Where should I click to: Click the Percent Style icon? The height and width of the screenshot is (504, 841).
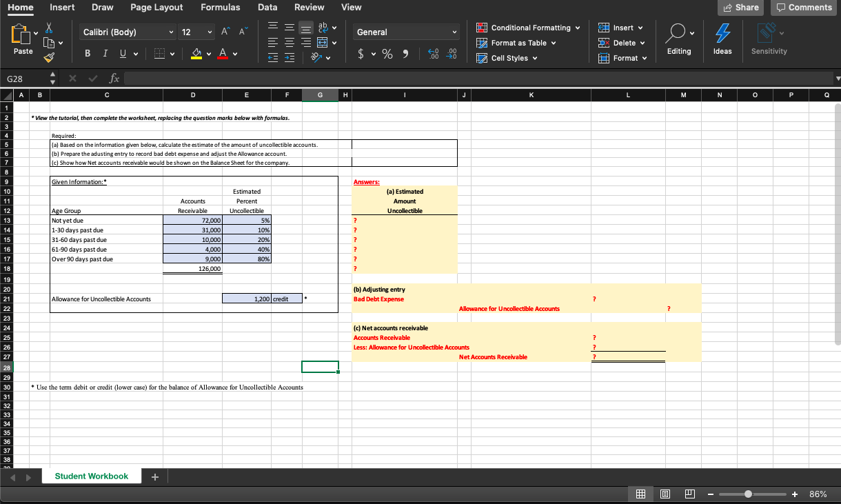(x=387, y=54)
